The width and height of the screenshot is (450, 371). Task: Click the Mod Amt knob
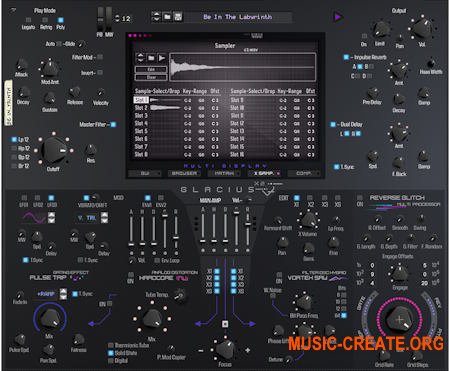[50, 68]
